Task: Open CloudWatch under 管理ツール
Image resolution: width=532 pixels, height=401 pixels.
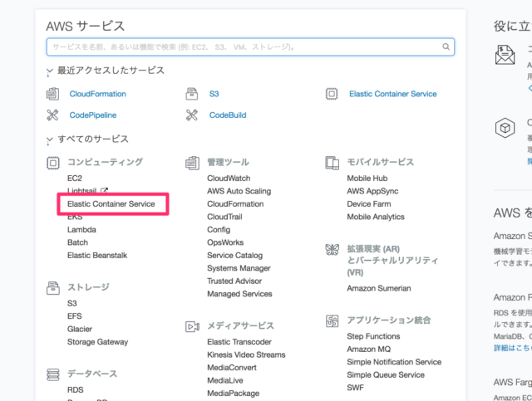Action: click(229, 178)
